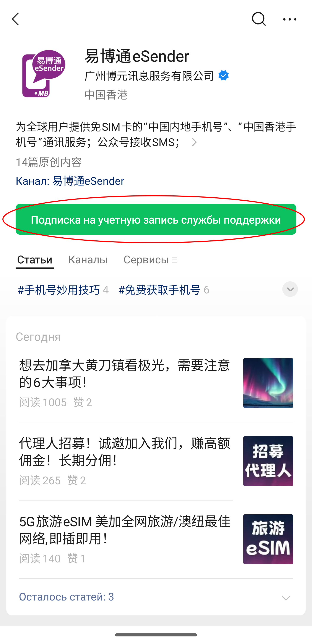
Task: Tap Осталось статей: 3 link
Action: pos(66,597)
